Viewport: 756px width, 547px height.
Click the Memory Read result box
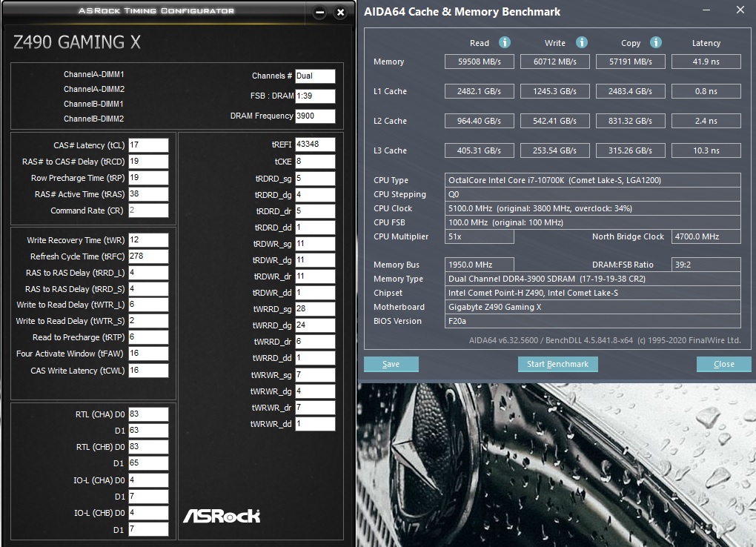(479, 62)
